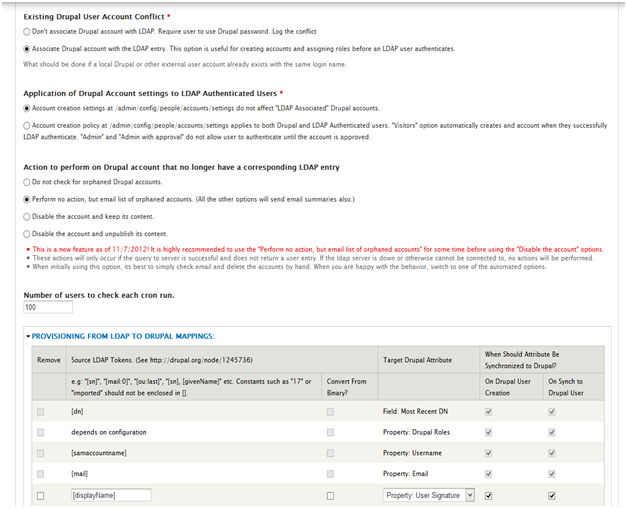The height and width of the screenshot is (508, 627).
Task: Select "Don't associate Drupal account with LDAP" option
Action: (x=27, y=33)
